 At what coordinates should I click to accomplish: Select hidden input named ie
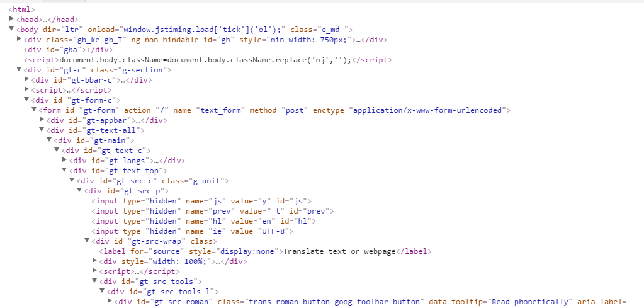click(x=192, y=231)
